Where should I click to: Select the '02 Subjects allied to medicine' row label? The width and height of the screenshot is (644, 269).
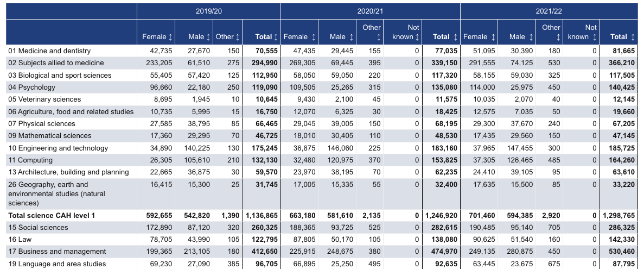tap(56, 63)
